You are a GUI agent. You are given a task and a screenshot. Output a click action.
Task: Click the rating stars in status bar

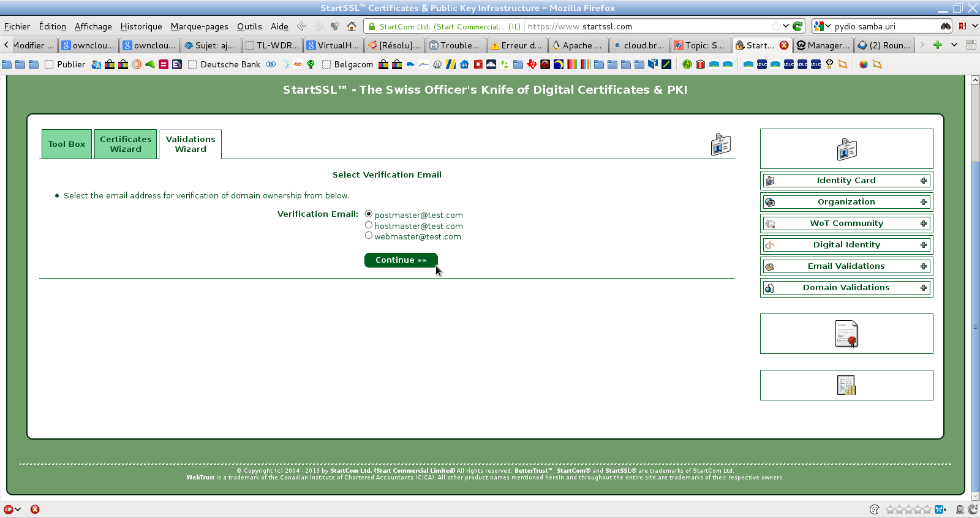908,509
